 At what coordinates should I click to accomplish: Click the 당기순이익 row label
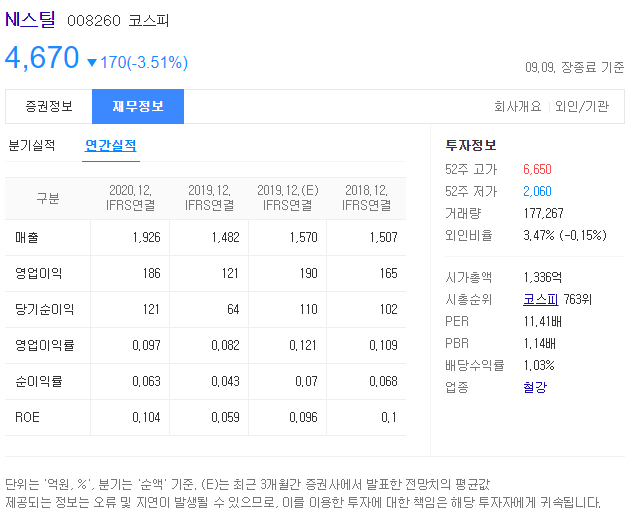pos(44,309)
